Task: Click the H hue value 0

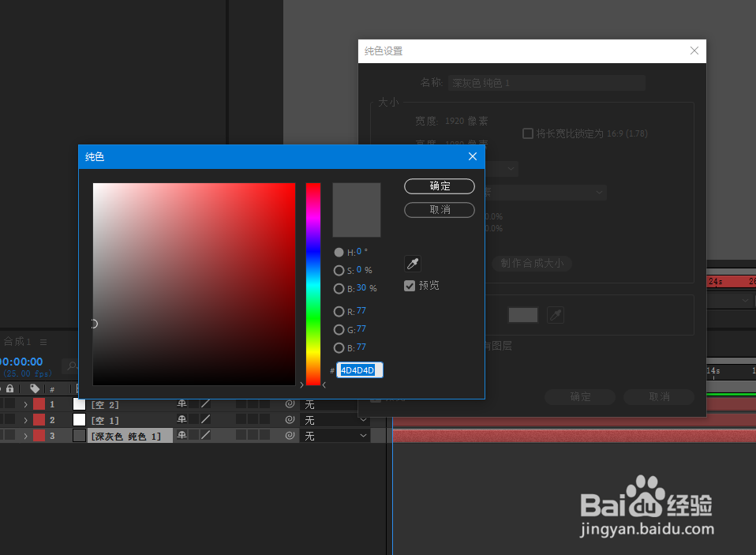Action: coord(359,251)
